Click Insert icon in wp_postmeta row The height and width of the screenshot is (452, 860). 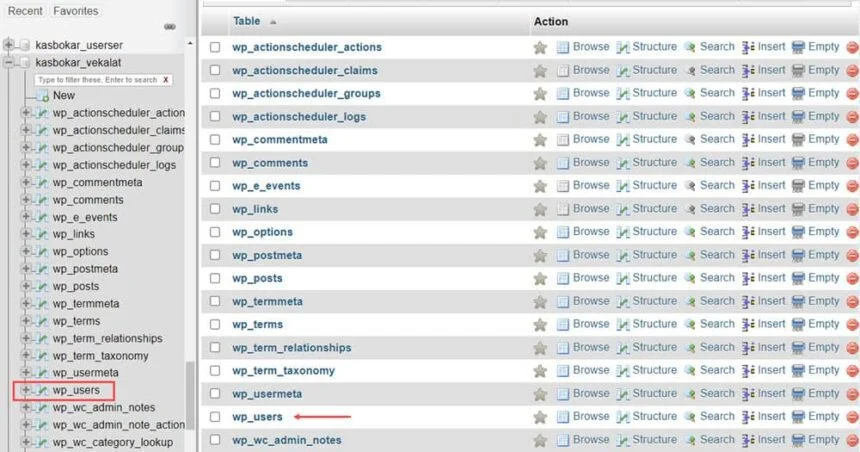[x=748, y=255]
